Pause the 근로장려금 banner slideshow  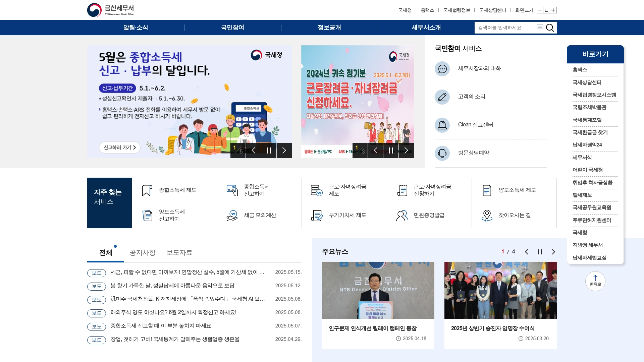(391, 150)
